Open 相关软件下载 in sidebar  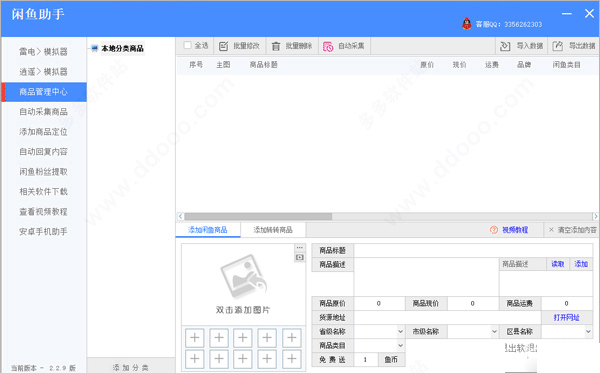click(44, 192)
